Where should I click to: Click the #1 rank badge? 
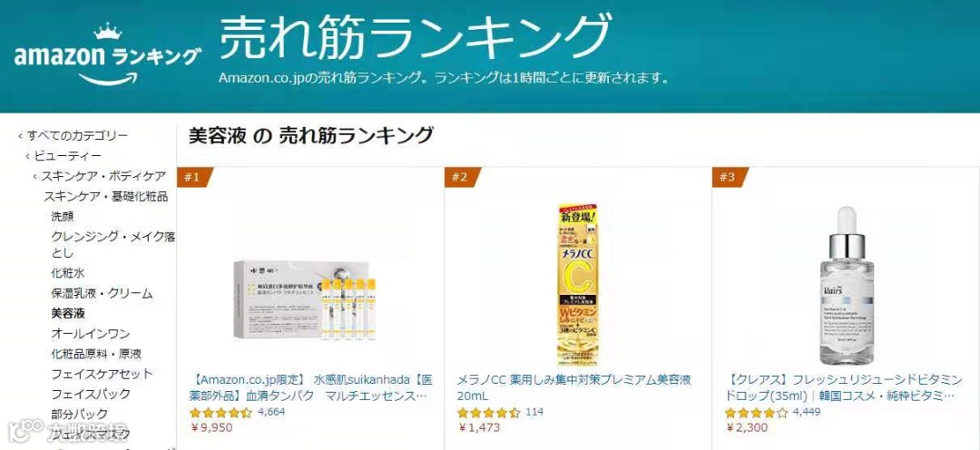pyautogui.click(x=194, y=178)
